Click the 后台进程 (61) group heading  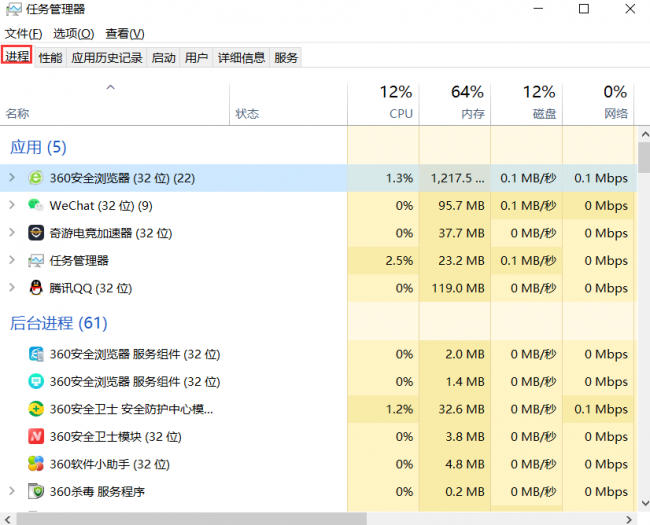click(58, 323)
